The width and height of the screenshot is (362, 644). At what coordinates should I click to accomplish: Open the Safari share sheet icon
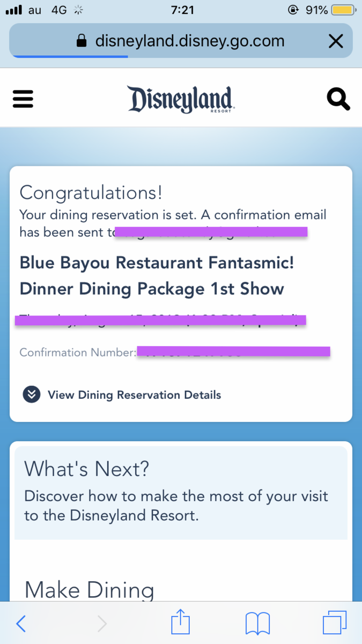pyautogui.click(x=180, y=623)
